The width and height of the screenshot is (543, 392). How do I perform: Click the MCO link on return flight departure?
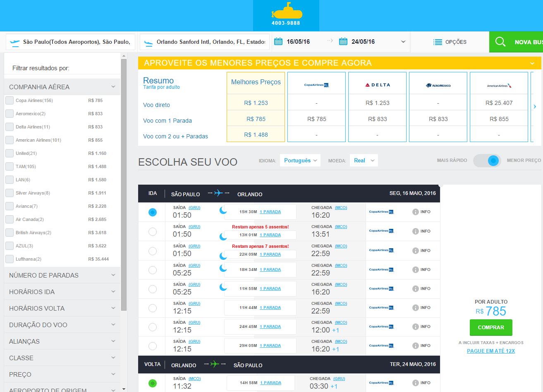pyautogui.click(x=194, y=379)
